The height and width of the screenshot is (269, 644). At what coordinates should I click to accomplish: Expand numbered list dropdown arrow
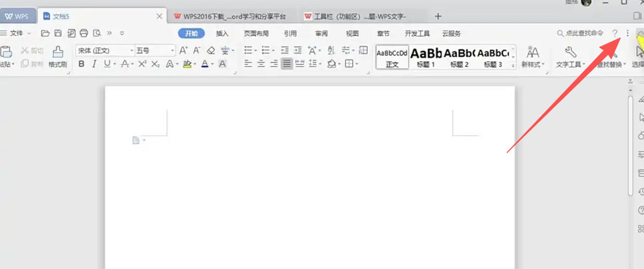[x=274, y=51]
